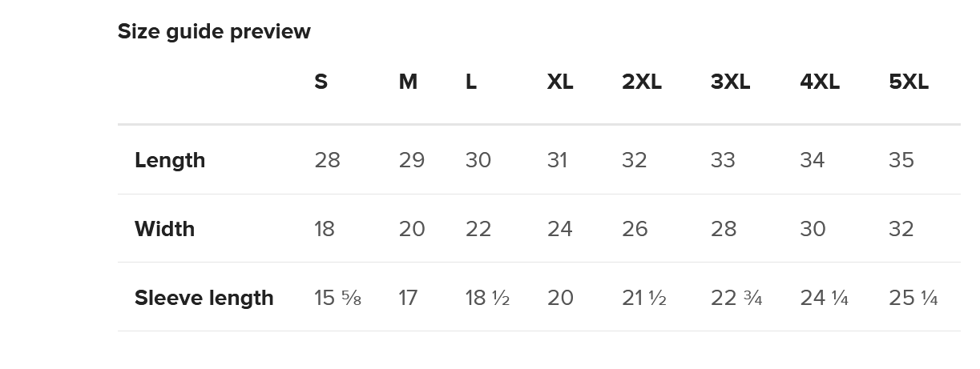Viewport: 980px width, 369px height.
Task: Click the 15 ⅝ sleeve length cell
Action: click(337, 298)
